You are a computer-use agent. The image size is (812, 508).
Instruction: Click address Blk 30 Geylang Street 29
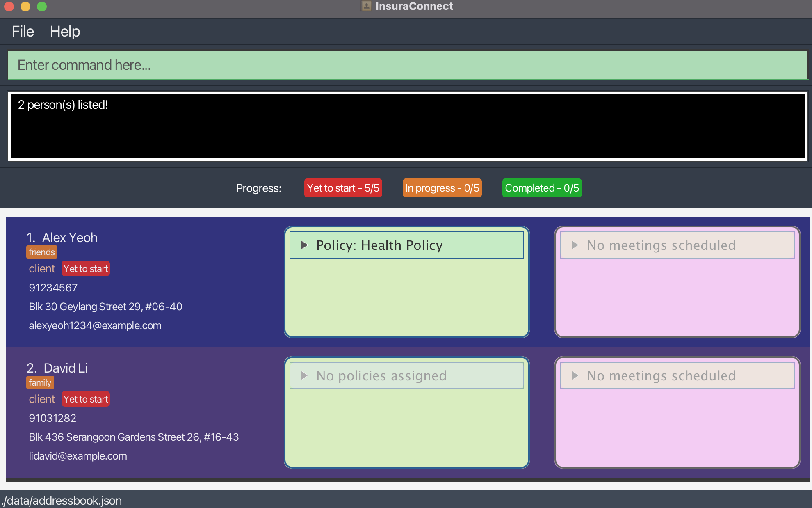(x=105, y=307)
